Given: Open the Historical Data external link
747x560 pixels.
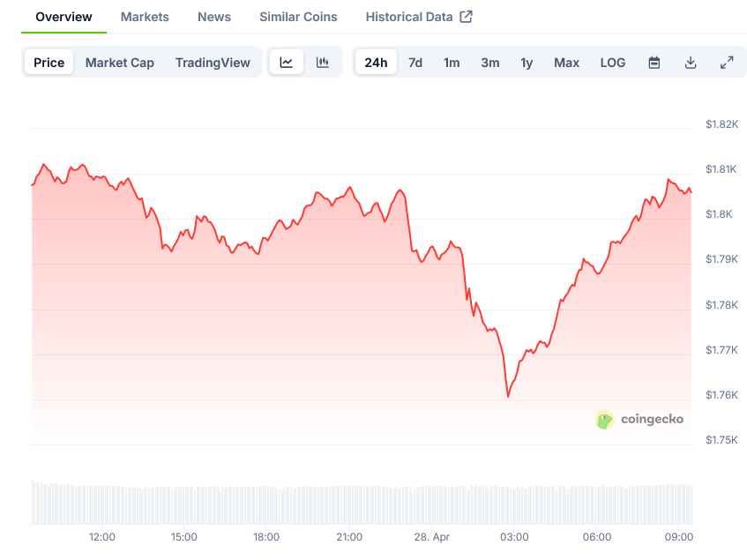Looking at the screenshot, I should point(419,17).
